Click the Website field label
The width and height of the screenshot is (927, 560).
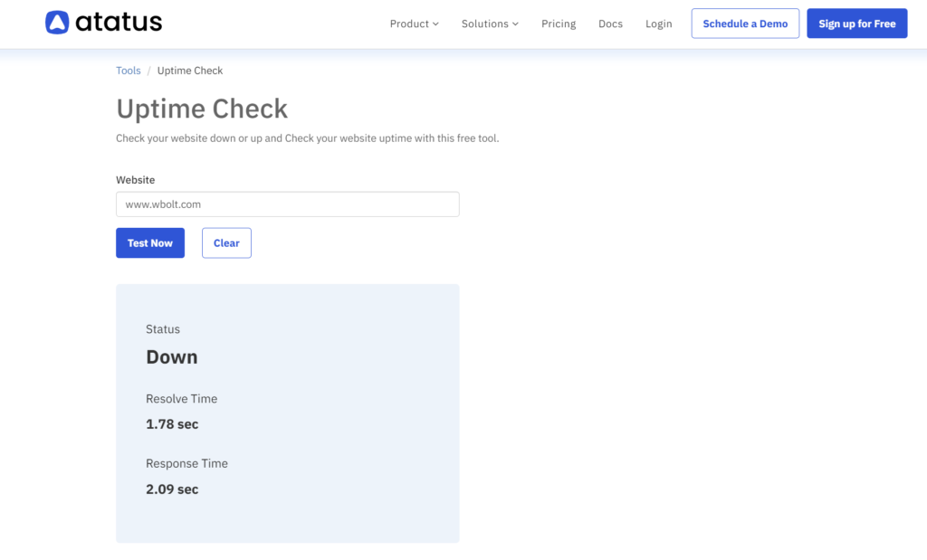(x=136, y=180)
